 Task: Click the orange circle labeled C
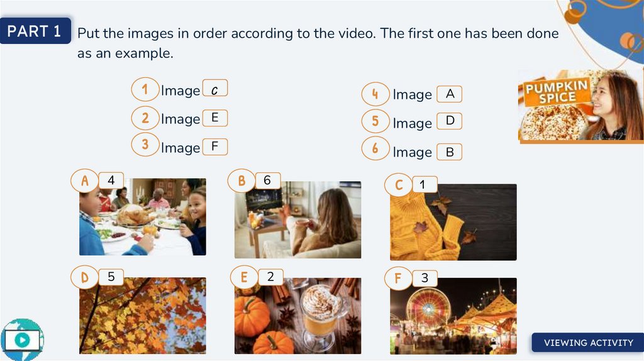pos(398,185)
